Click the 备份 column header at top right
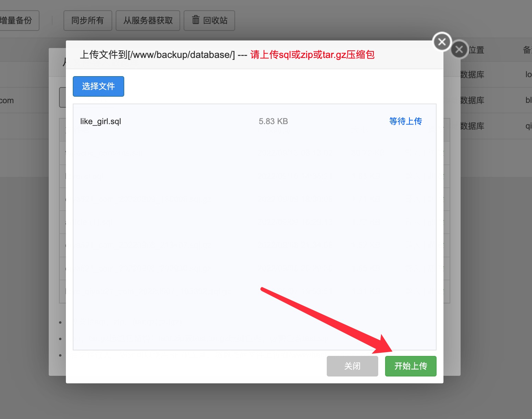The image size is (532, 419). click(528, 50)
